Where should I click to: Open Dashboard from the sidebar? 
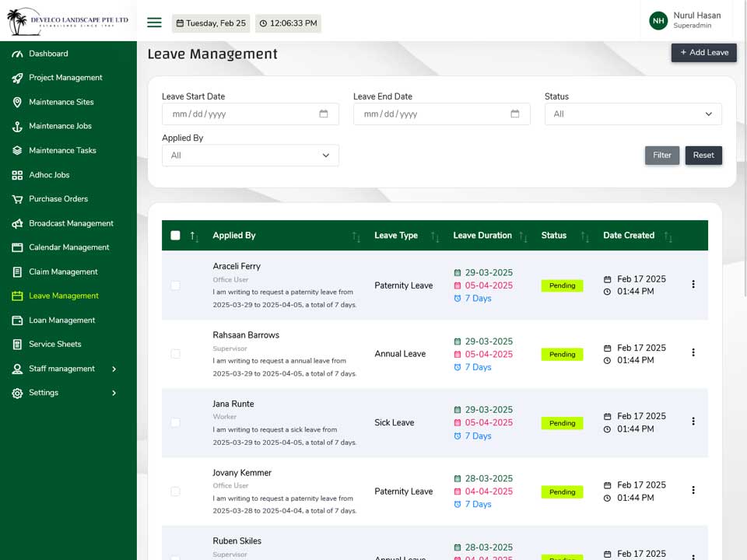click(48, 54)
